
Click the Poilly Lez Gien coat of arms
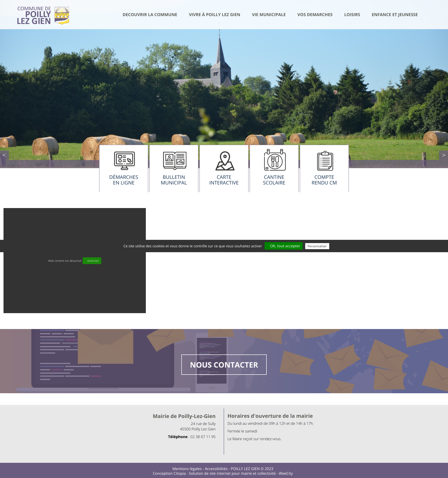point(62,16)
